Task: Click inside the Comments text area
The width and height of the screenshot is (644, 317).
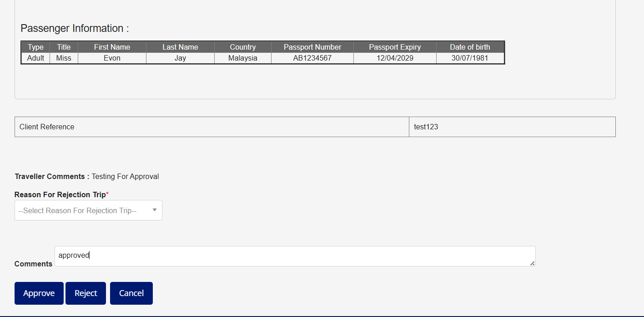Action: pyautogui.click(x=273, y=256)
